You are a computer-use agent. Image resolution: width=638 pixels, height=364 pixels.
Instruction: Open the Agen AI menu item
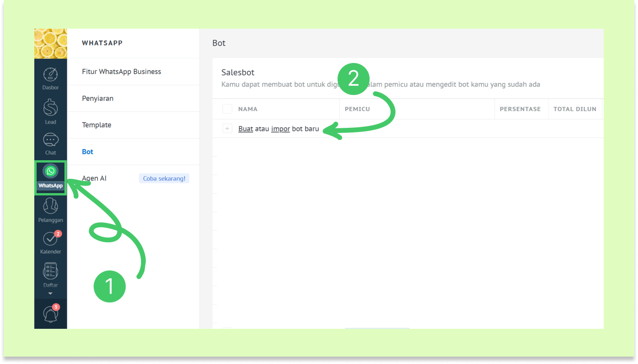pos(94,178)
